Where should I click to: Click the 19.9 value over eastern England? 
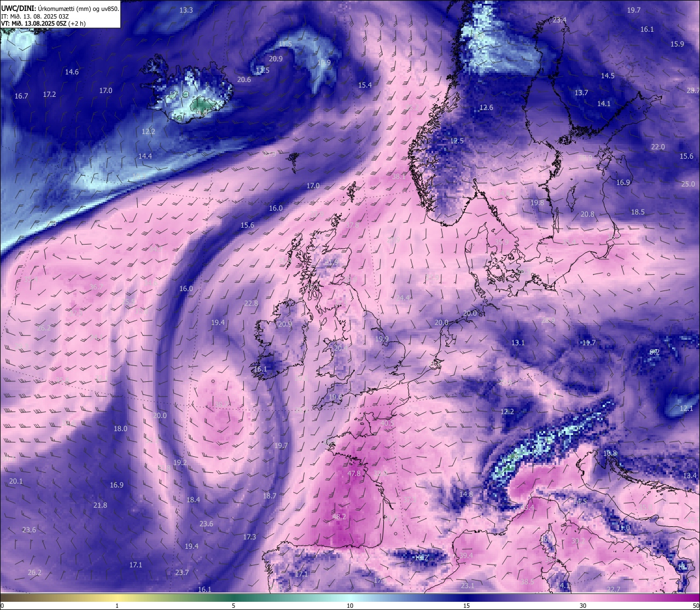382,339
